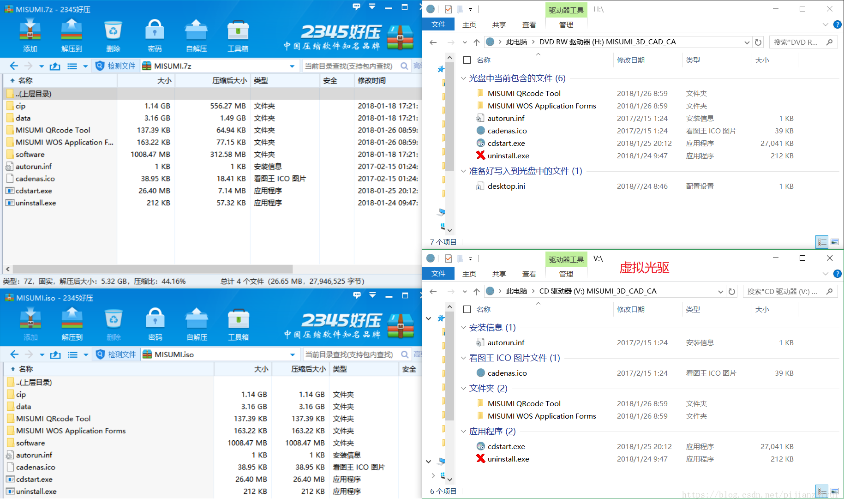Click the 密码 lock icon in MISUMI.7z window
Screen dimensions: 844x504
coord(155,35)
